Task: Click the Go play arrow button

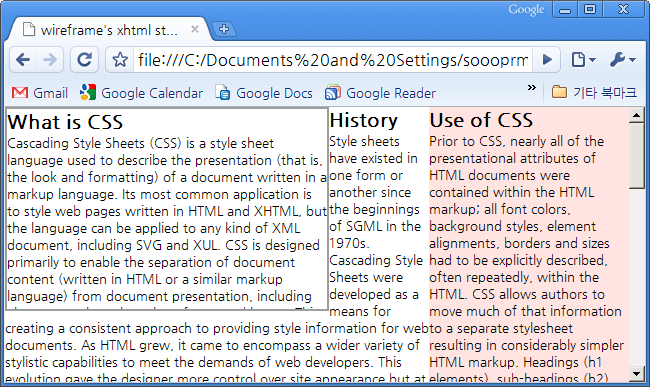Action: 547,60
